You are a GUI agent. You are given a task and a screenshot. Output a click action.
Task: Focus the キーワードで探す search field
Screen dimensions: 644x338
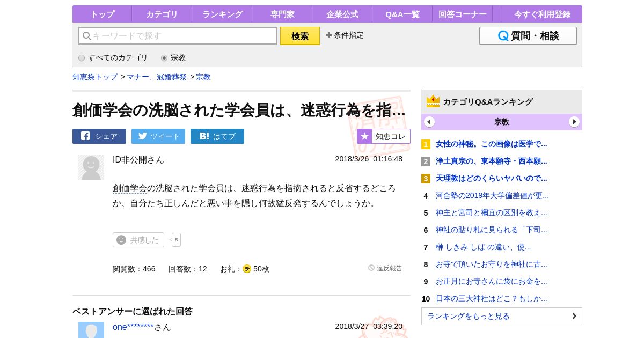point(178,36)
